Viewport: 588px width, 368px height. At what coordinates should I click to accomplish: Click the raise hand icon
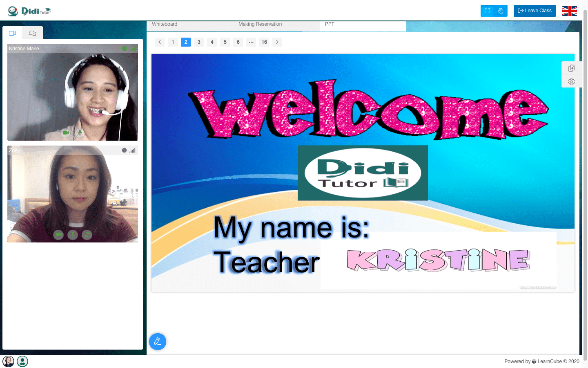501,11
